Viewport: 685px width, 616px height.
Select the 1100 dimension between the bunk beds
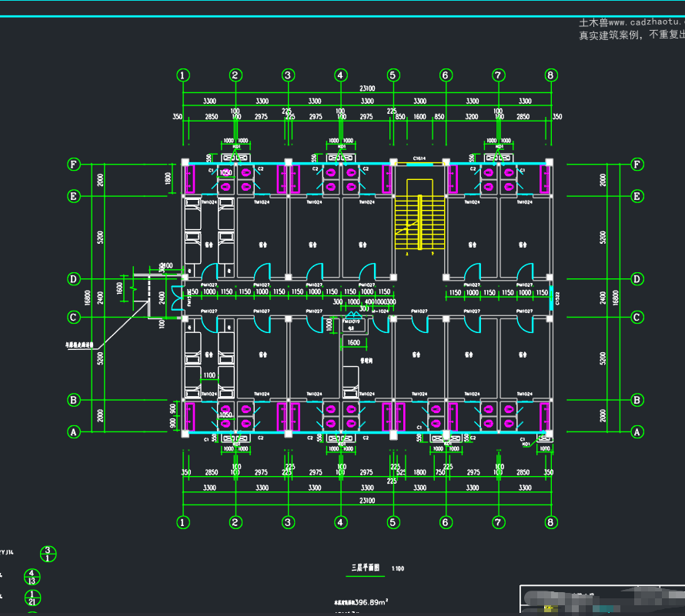point(209,375)
